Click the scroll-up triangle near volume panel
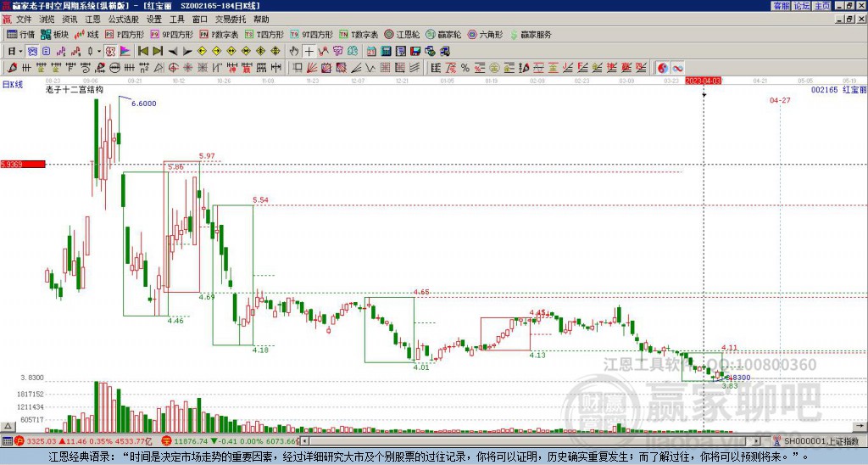 8,426
